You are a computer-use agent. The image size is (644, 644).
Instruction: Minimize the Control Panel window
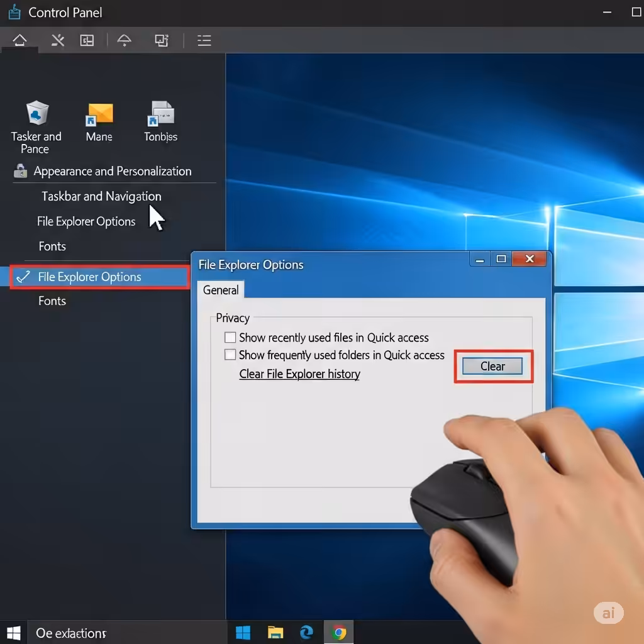(607, 13)
